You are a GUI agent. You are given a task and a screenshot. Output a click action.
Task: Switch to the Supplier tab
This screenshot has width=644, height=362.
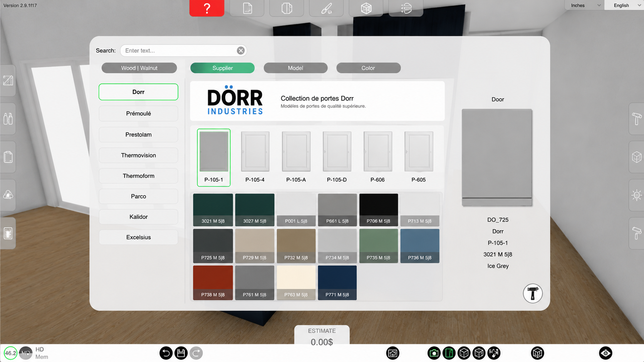pyautogui.click(x=222, y=68)
